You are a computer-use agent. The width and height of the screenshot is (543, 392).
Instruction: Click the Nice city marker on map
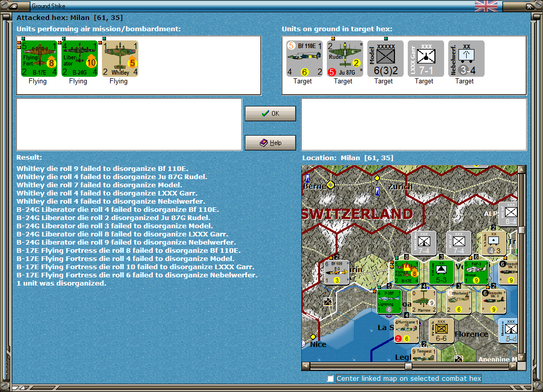point(313,337)
